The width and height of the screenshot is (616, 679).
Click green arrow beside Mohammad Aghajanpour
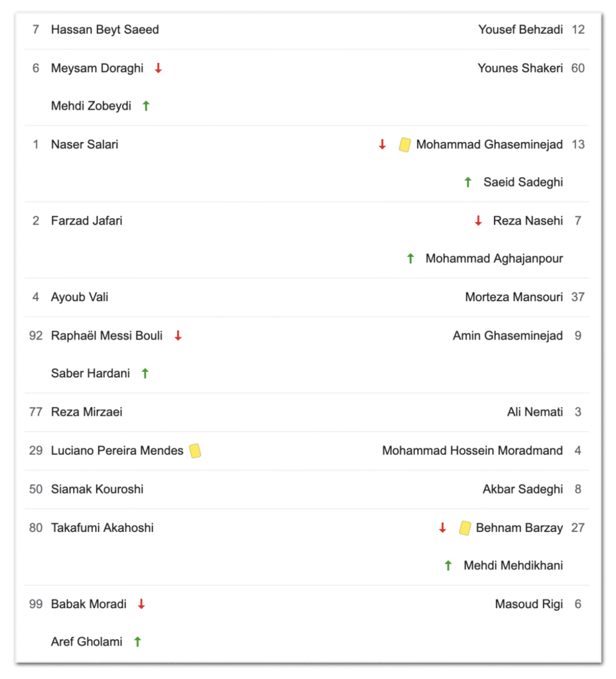(410, 259)
